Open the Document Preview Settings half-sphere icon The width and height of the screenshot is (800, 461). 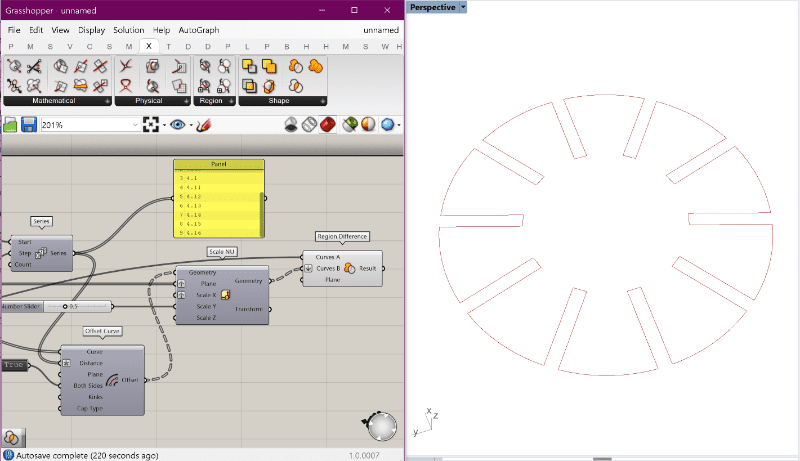coord(368,124)
